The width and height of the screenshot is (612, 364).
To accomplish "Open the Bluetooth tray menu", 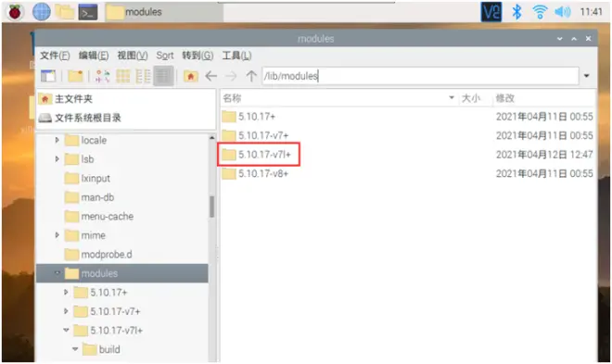I will [516, 12].
